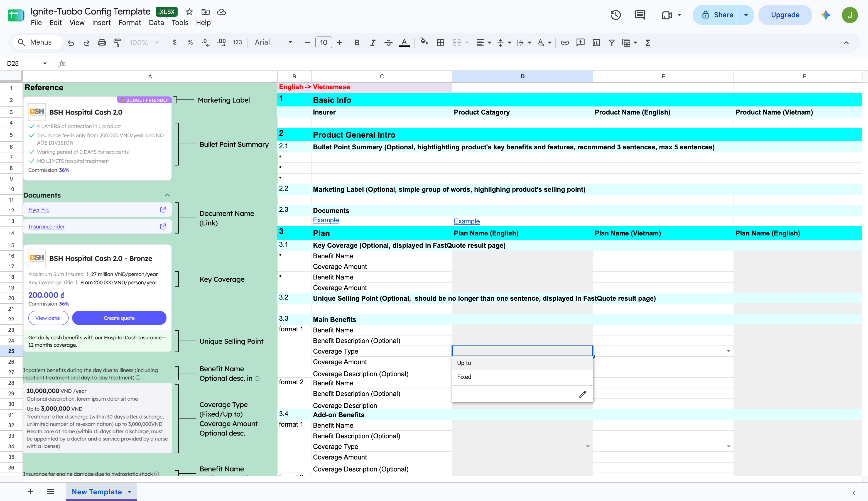The height and width of the screenshot is (501, 868).
Task: Open version history clock icon
Action: pyautogui.click(x=616, y=15)
